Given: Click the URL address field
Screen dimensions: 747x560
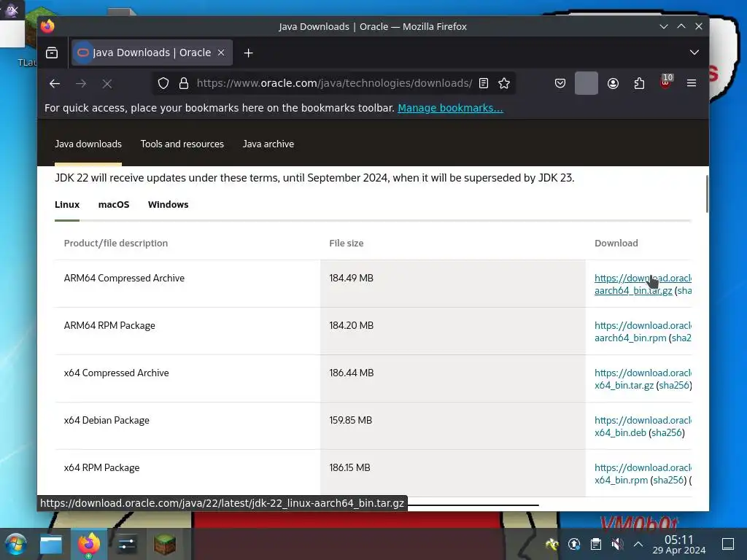Looking at the screenshot, I should click(334, 83).
